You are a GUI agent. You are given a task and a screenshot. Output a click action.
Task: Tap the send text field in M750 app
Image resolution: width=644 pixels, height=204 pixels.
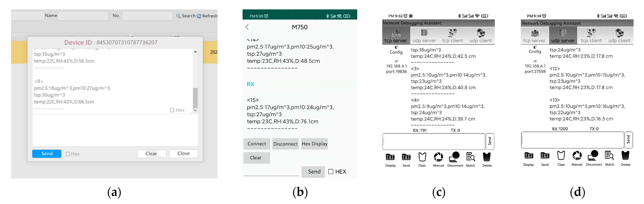click(271, 172)
